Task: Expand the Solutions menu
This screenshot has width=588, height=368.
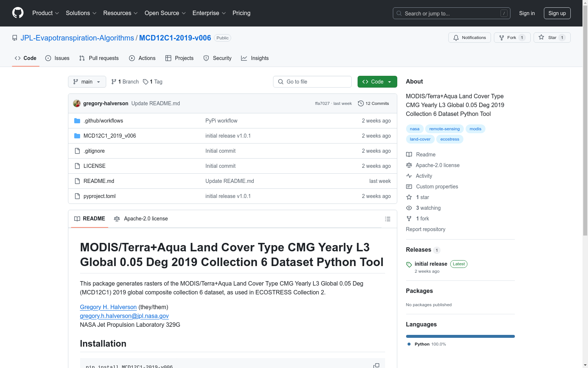Action: [x=81, y=13]
